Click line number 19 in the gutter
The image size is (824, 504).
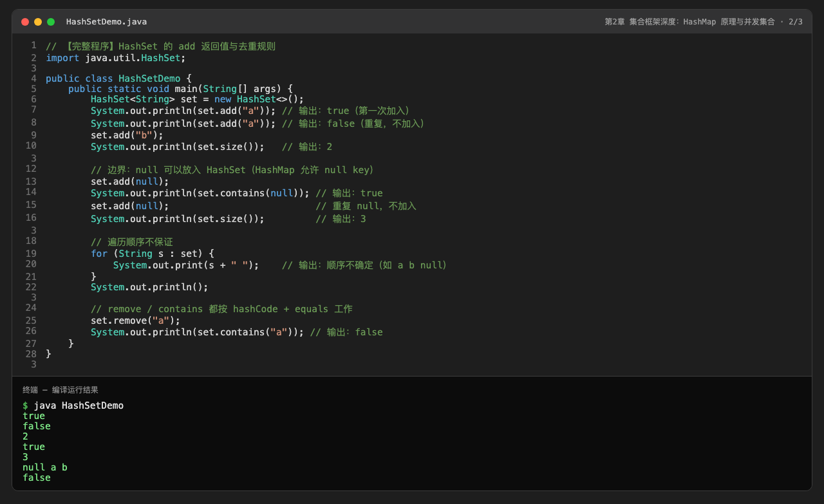tap(31, 254)
